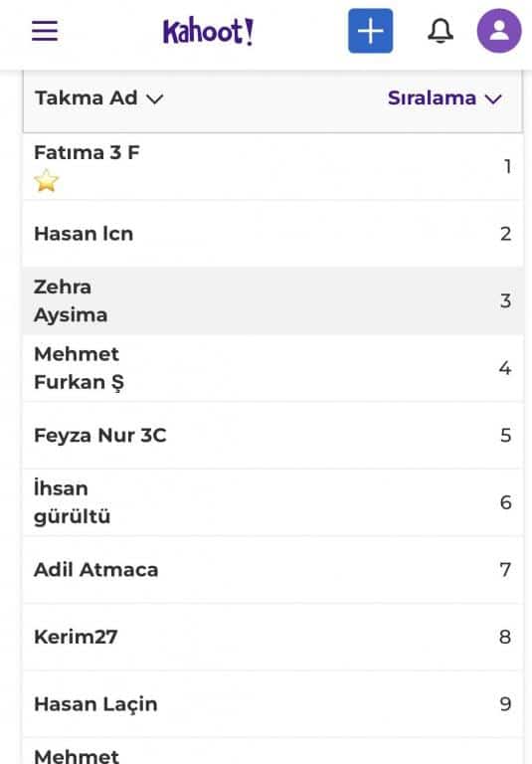Viewport: 532px width, 764px height.
Task: Click the gold star under Fatıma 3 F
Action: [x=47, y=180]
